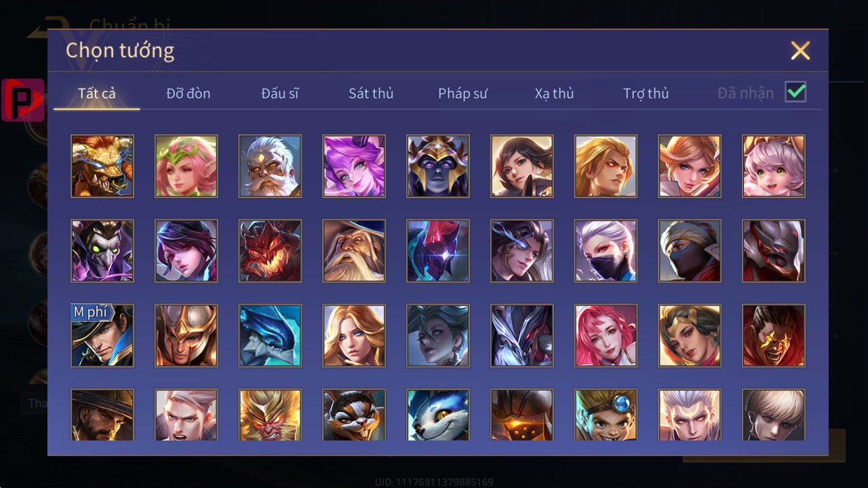Pick the white-bearded old man hero
The width and height of the screenshot is (868, 488).
pos(270,166)
